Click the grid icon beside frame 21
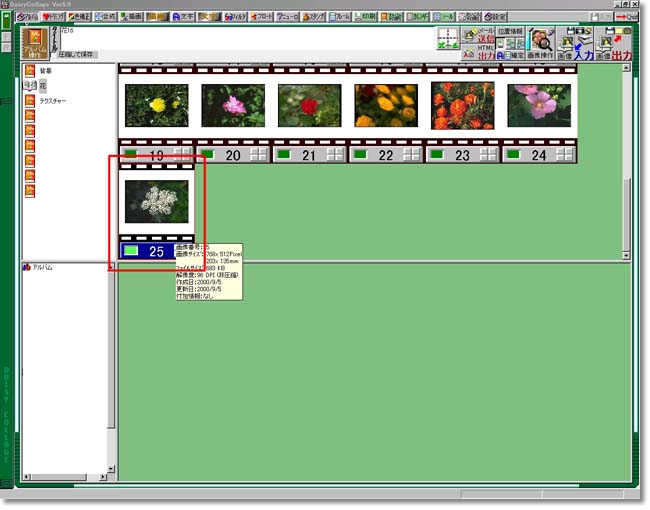Image resolution: width=650 pixels, height=510 pixels. pos(334,155)
